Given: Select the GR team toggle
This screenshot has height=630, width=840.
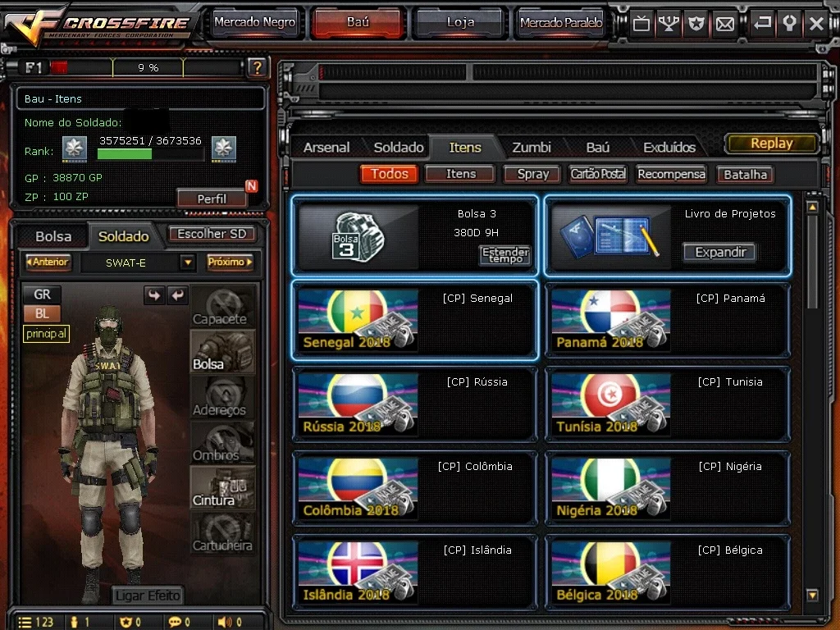Looking at the screenshot, I should [42, 294].
